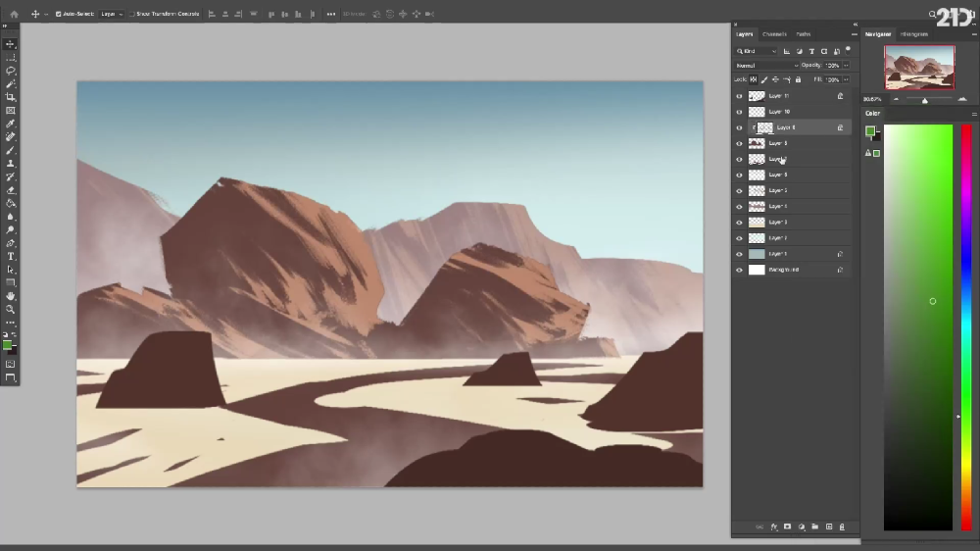The height and width of the screenshot is (551, 980).
Task: Click the delete layer trash icon
Action: 842,527
